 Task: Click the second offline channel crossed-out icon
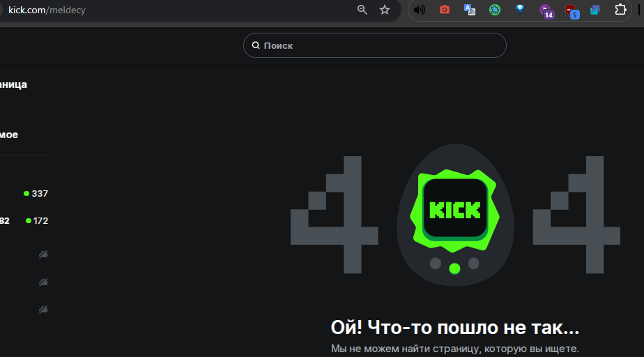(43, 282)
